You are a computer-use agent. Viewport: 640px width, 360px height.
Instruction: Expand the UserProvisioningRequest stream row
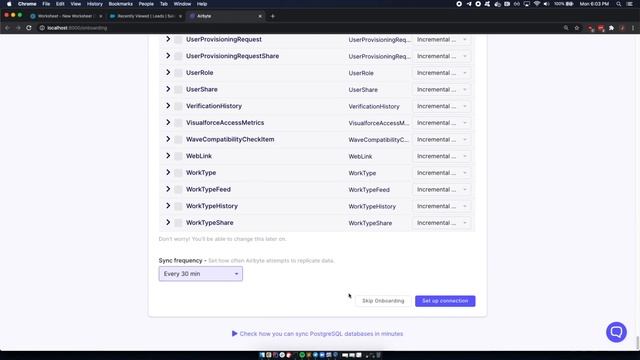(168, 39)
